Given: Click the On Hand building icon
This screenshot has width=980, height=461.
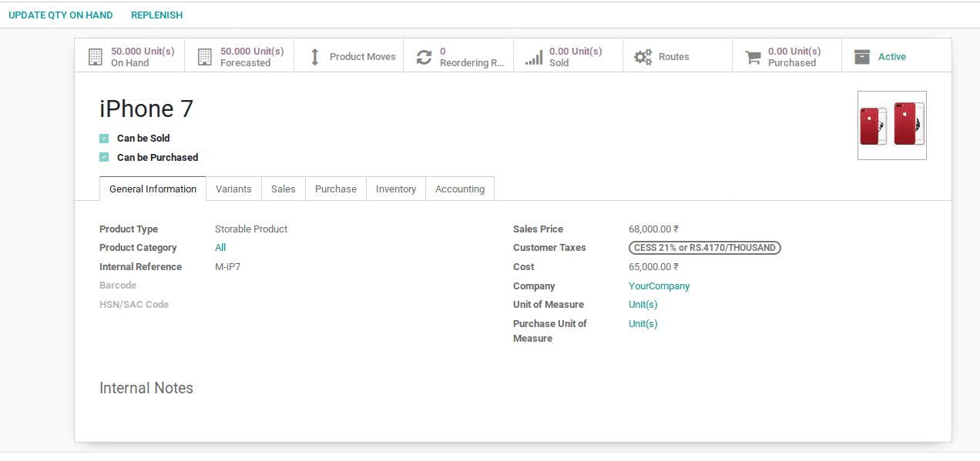Looking at the screenshot, I should pyautogui.click(x=96, y=57).
